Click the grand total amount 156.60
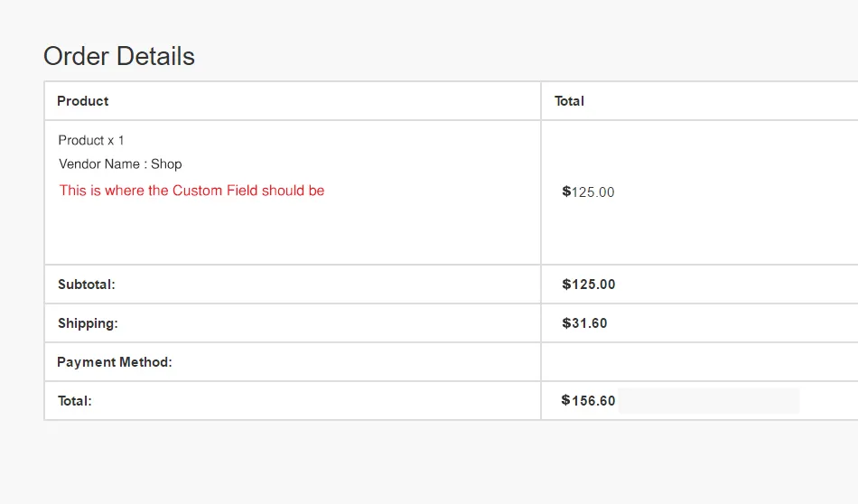This screenshot has height=504, width=858. click(593, 401)
